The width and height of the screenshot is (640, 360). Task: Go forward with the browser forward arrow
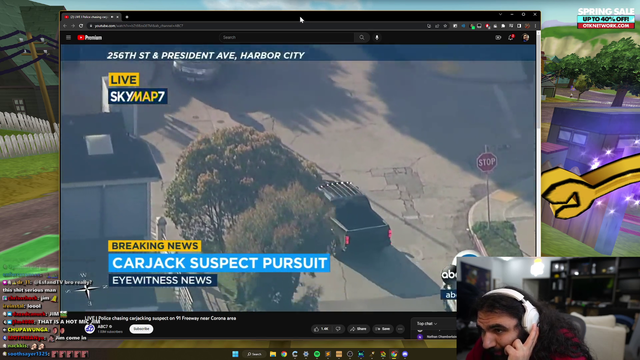[x=73, y=26]
